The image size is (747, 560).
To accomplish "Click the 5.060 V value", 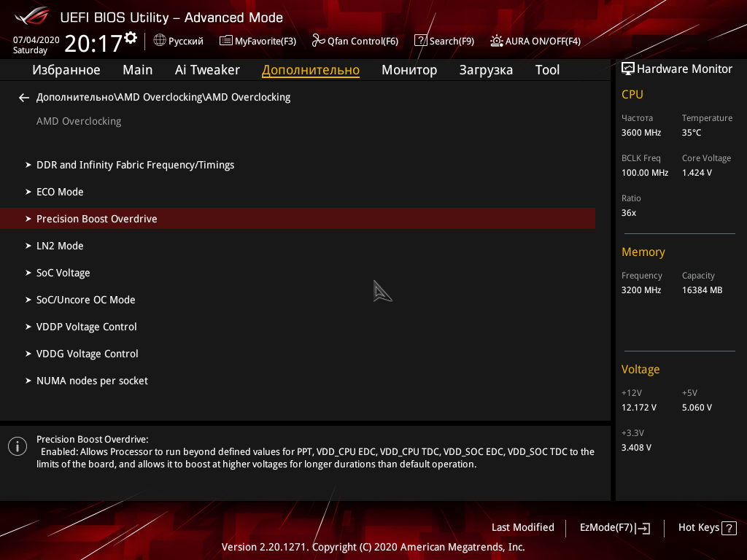I will click(697, 408).
